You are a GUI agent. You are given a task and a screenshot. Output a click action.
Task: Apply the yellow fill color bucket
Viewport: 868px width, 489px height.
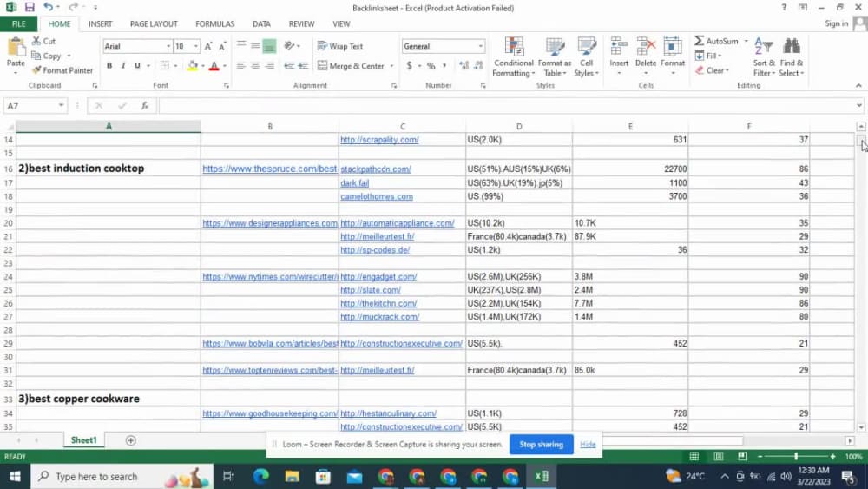click(x=193, y=66)
